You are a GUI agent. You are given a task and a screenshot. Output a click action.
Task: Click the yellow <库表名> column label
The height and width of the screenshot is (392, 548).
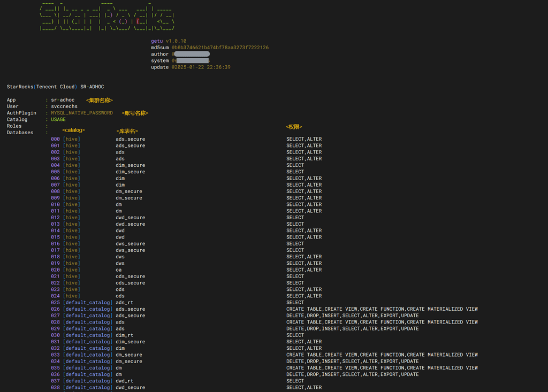point(127,131)
